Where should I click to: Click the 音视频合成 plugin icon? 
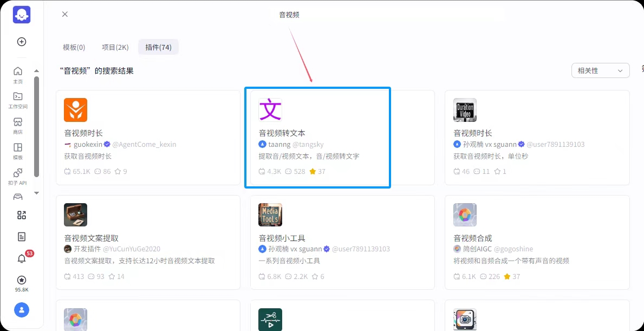coord(465,215)
